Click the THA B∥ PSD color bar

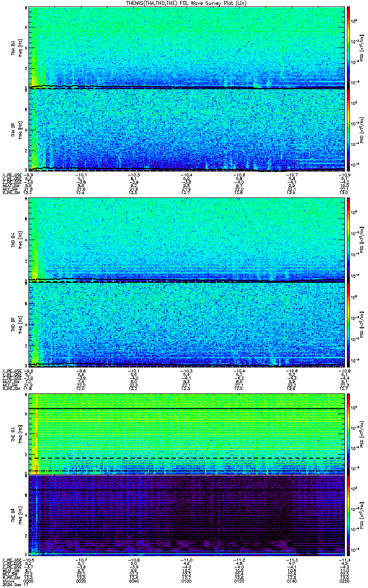coord(349,129)
